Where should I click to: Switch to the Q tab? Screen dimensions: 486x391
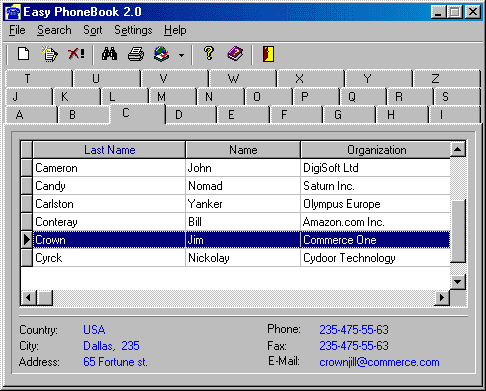(x=363, y=97)
